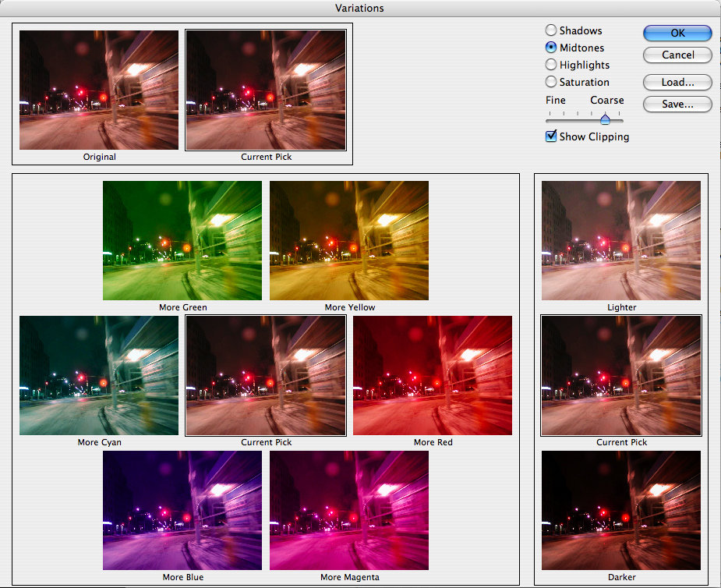Pick the Darker thumbnail
The width and height of the screenshot is (721, 588).
[621, 510]
